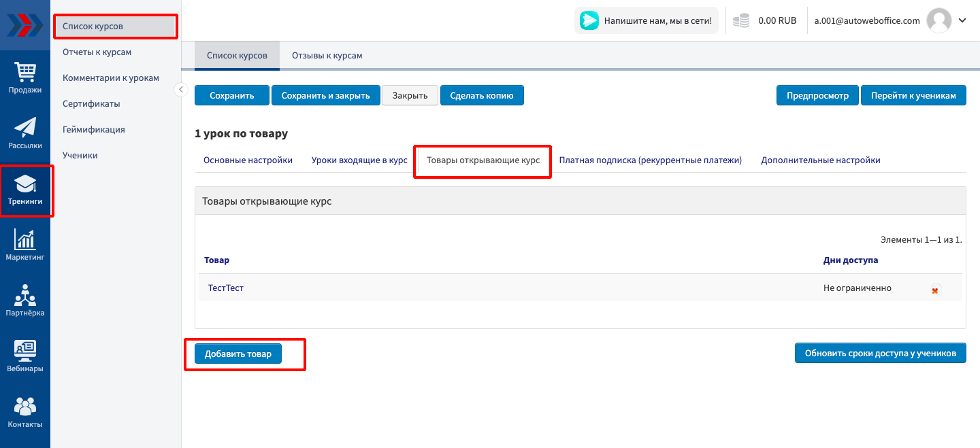
Task: Switch to the Отзывы к курсам tab
Action: pyautogui.click(x=327, y=56)
